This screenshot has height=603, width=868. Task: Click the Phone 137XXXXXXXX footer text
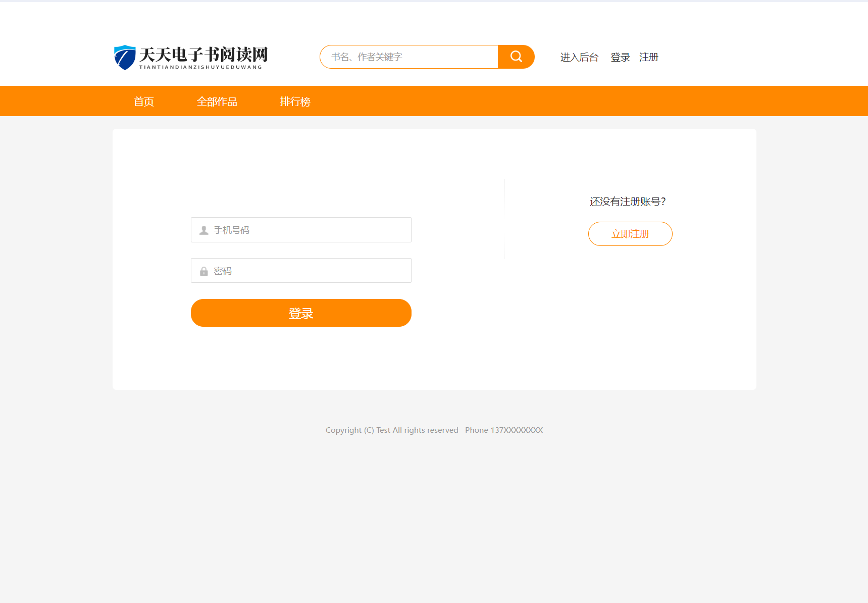point(503,430)
